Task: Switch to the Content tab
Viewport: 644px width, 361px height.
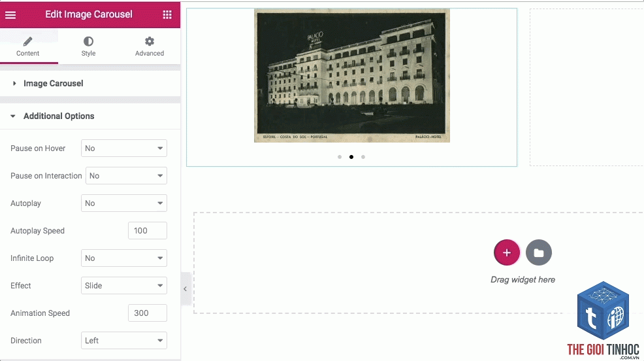Action: click(x=28, y=46)
